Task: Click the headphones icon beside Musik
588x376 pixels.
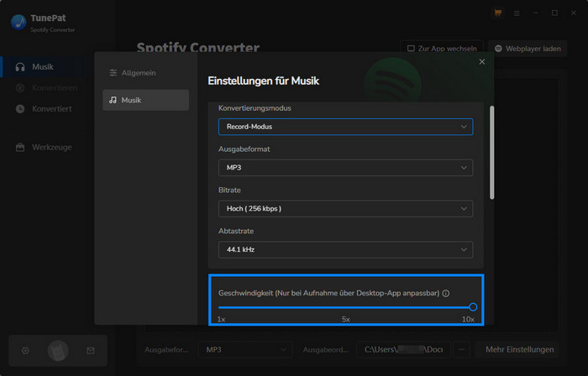Action: click(20, 67)
